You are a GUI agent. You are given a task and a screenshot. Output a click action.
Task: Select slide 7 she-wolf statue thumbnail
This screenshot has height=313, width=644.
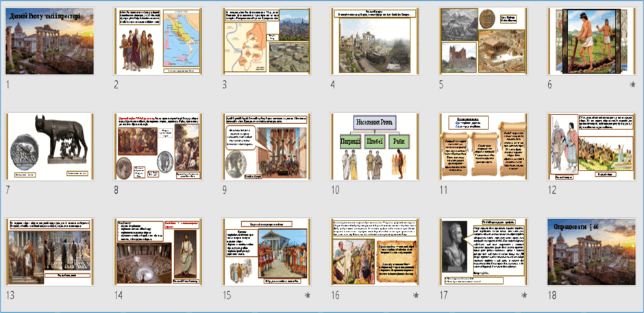[50, 147]
